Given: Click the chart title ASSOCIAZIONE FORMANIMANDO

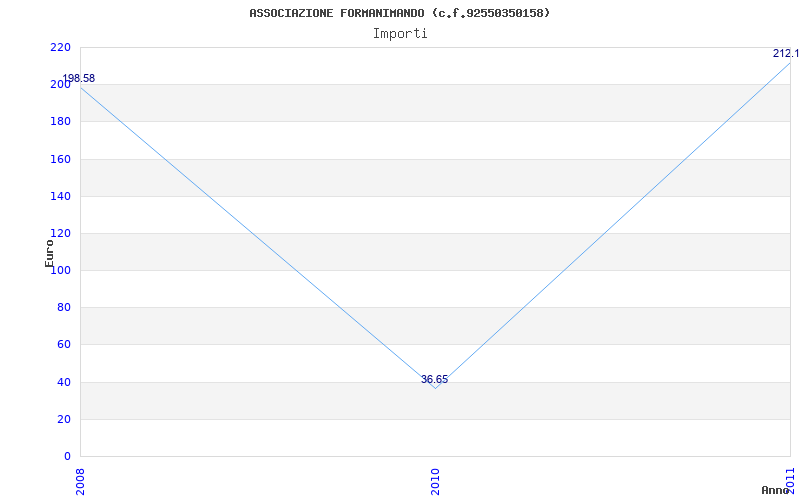Looking at the screenshot, I should (x=399, y=13).
